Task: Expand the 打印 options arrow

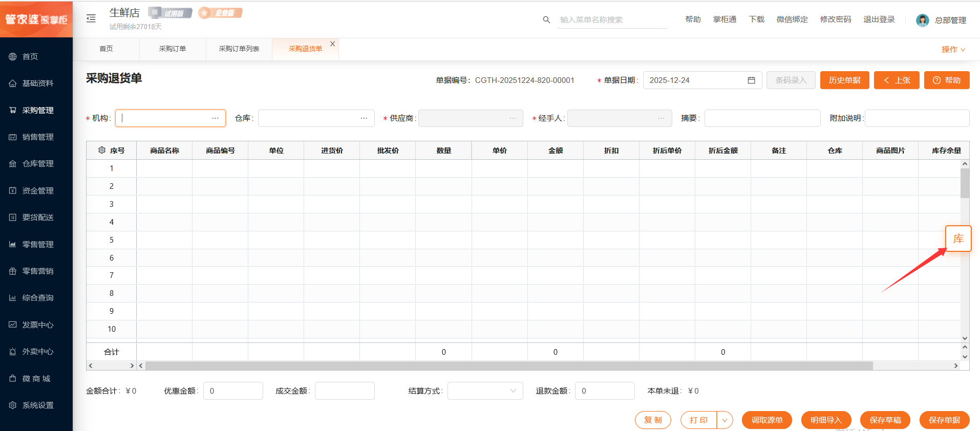Action: (x=725, y=420)
